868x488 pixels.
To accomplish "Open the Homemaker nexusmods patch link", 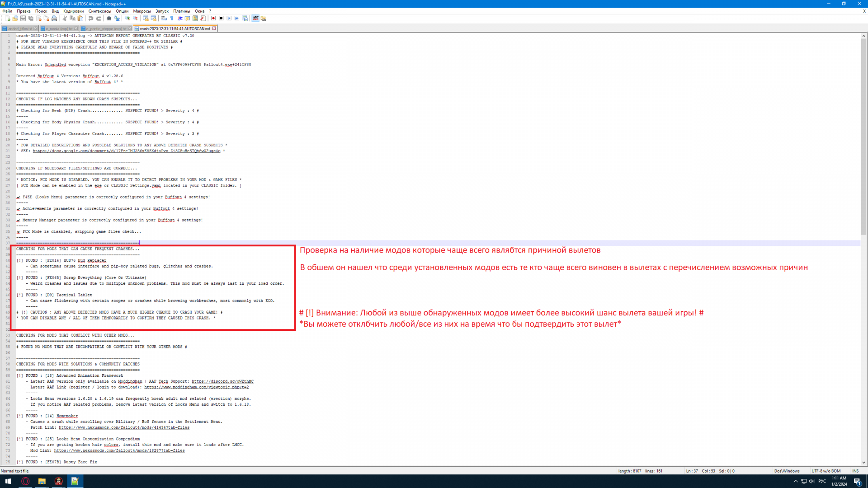I will click(124, 427).
